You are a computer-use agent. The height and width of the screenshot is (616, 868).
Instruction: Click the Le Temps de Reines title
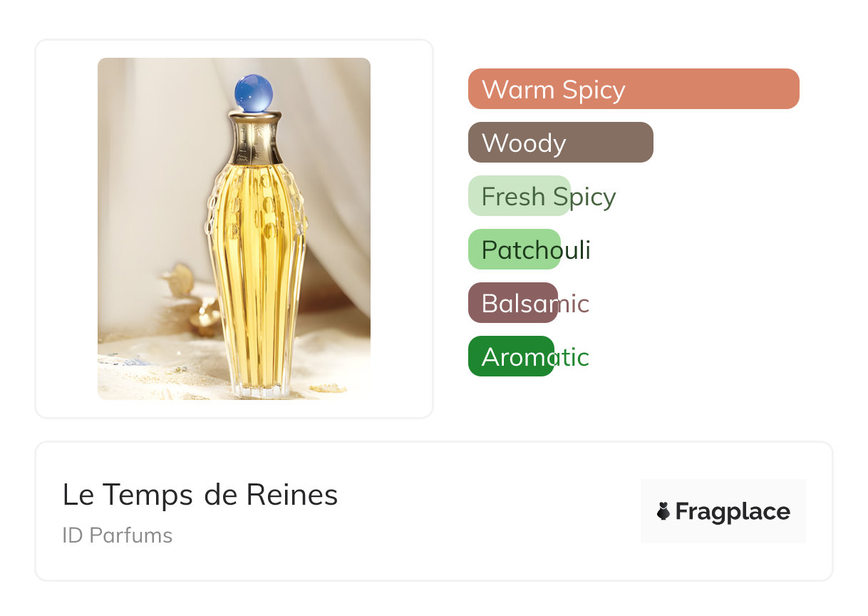click(200, 495)
